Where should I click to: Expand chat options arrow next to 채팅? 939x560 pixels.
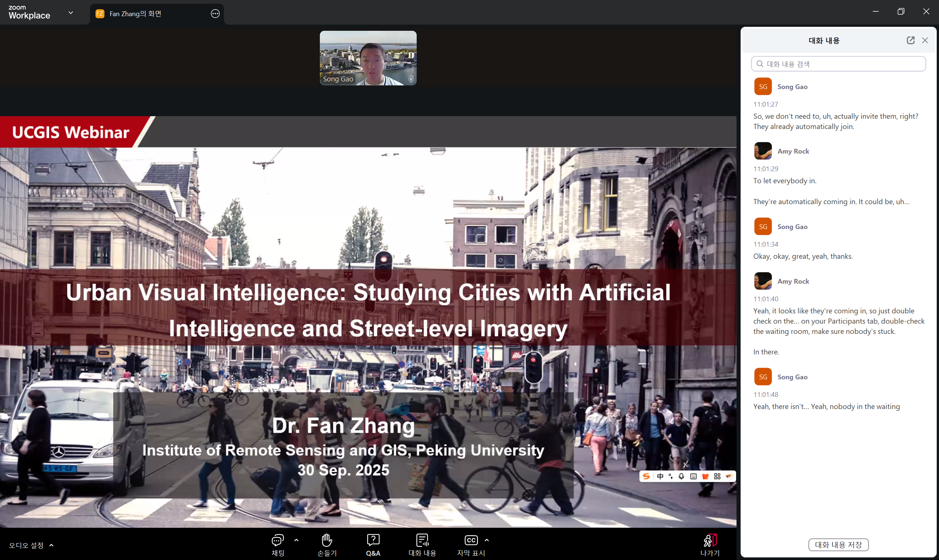[x=296, y=540]
